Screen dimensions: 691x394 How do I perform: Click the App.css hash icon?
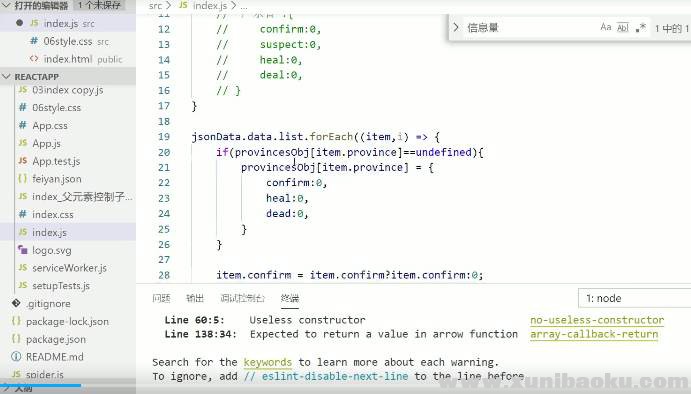click(23, 125)
